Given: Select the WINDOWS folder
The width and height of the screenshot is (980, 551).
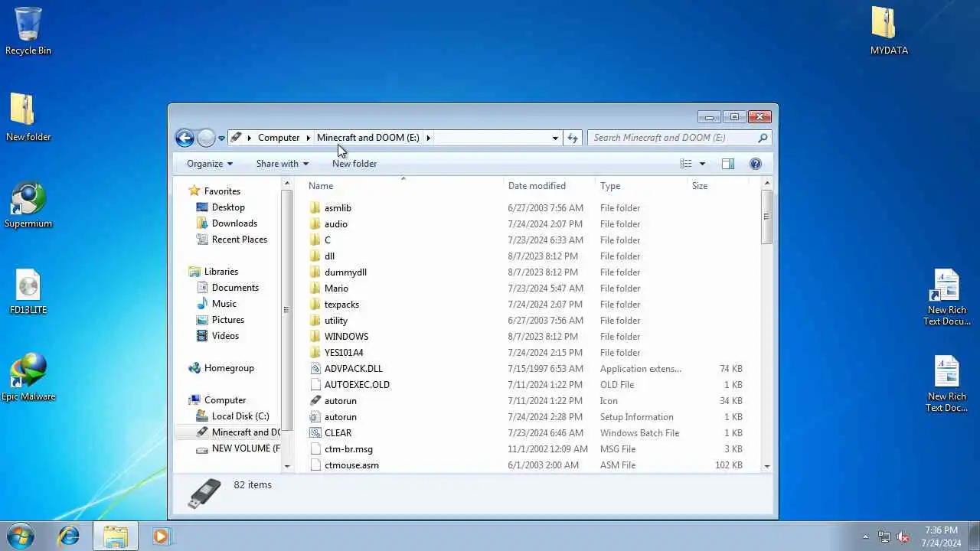Looking at the screenshot, I should pyautogui.click(x=346, y=337).
